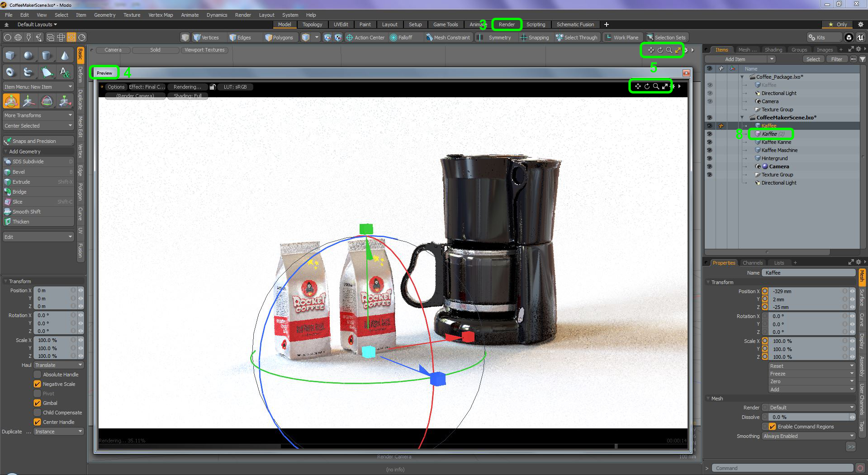The width and height of the screenshot is (868, 475).
Task: Click the Dissolve percentage slider field
Action: tap(809, 417)
